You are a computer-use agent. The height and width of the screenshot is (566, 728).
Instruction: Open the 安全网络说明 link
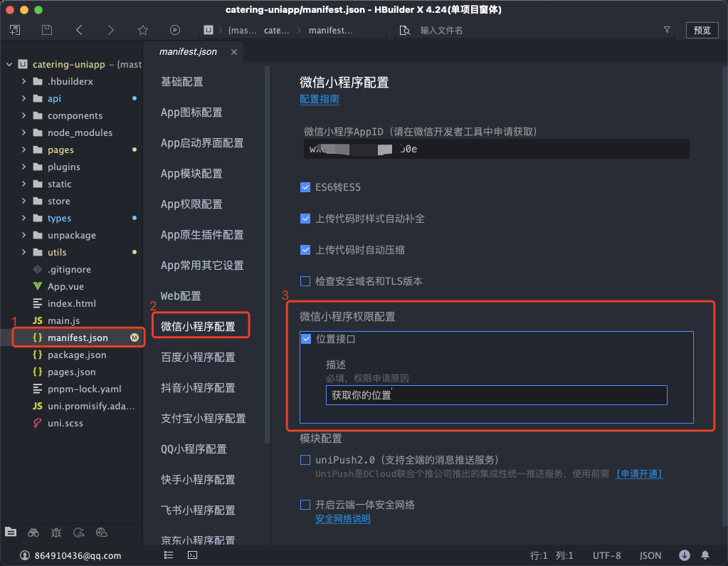pos(342,519)
